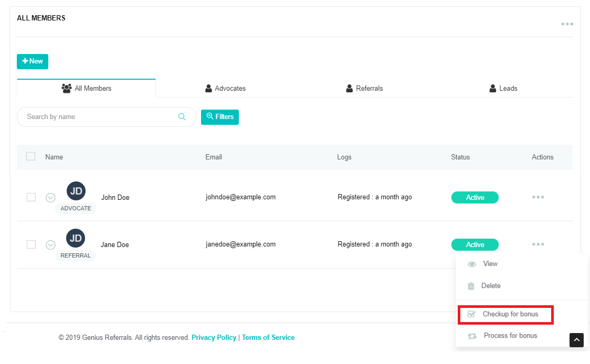Open the three-dot actions menu for John Doe
This screenshot has width=590, height=364.
pyautogui.click(x=538, y=197)
